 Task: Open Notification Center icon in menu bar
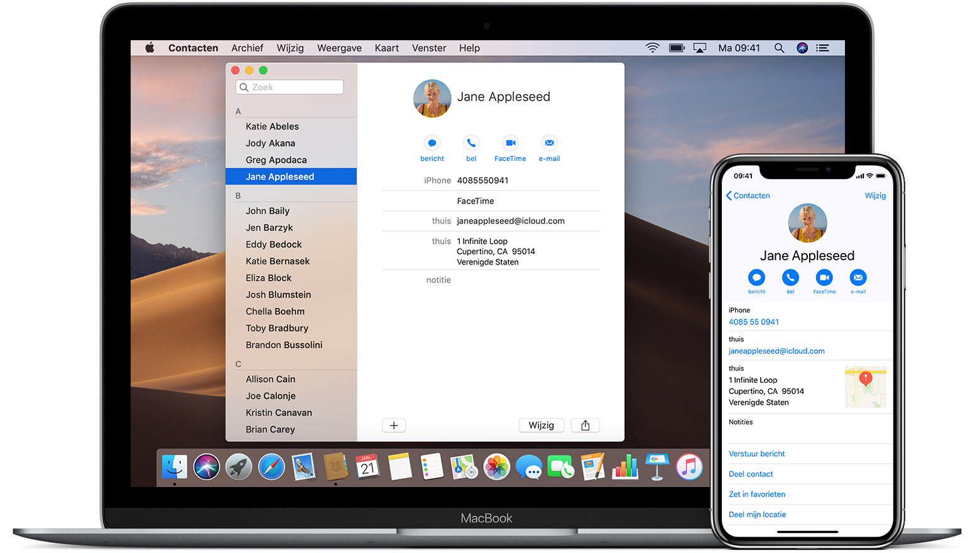pyautogui.click(x=823, y=48)
